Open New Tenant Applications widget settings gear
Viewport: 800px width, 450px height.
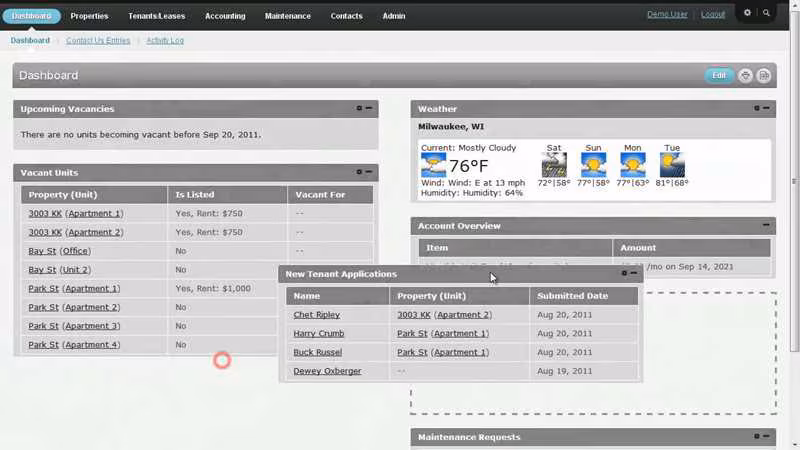click(624, 273)
